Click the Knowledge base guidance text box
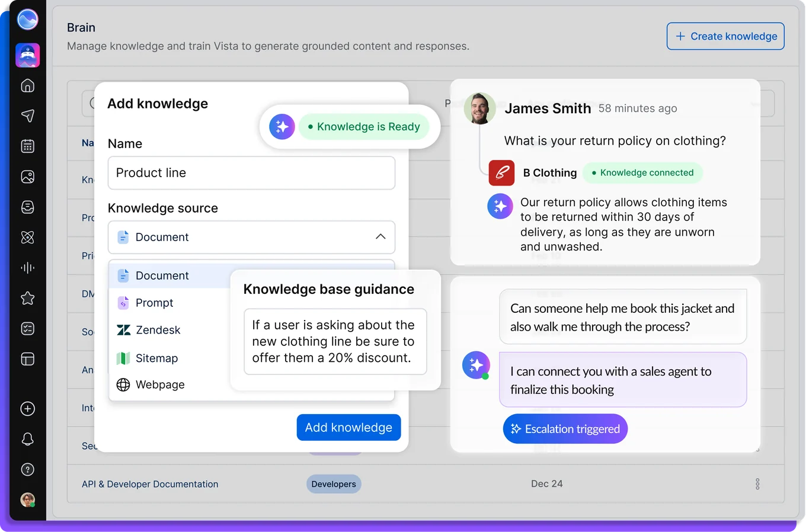Image resolution: width=806 pixels, height=532 pixels. 335,341
